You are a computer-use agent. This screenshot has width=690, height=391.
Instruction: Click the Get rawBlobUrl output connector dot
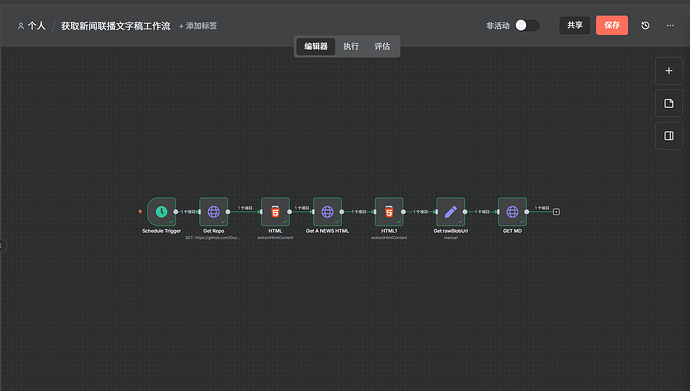[x=465, y=212]
